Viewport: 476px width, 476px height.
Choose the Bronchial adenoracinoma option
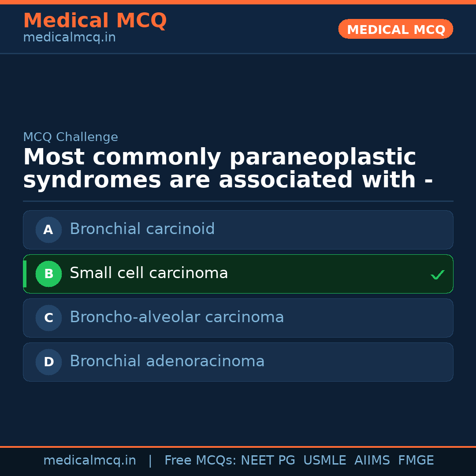coord(167,361)
